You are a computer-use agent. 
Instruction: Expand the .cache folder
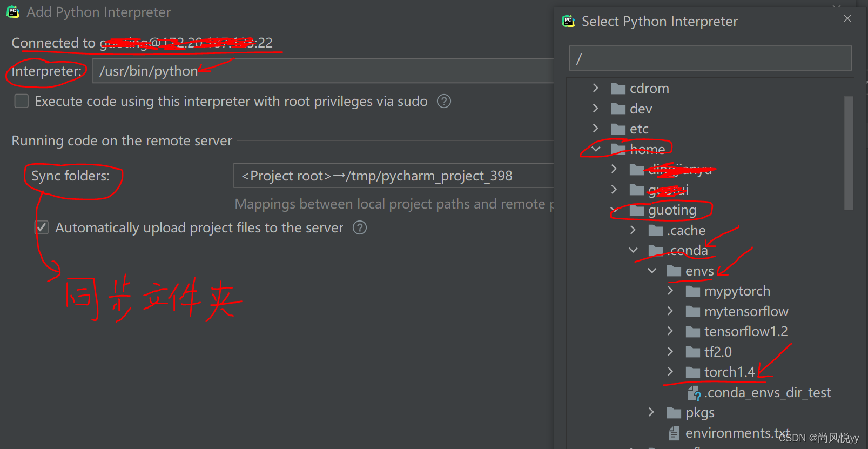pos(633,230)
